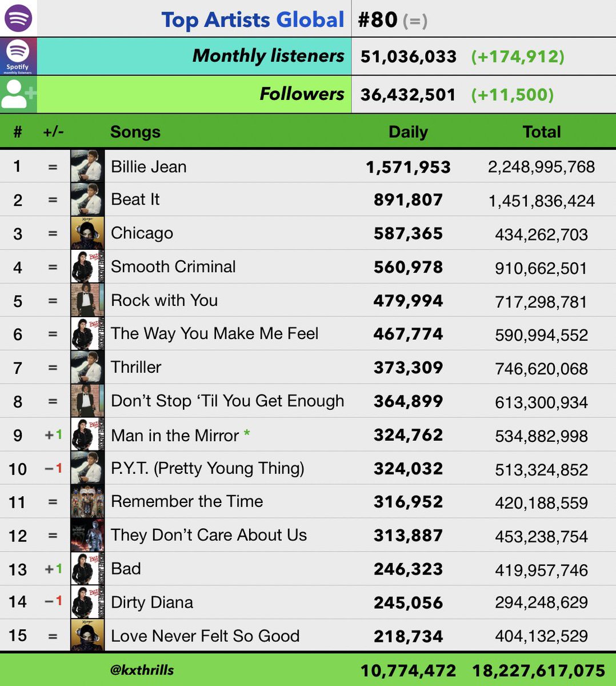
Task: Select Don't Stop 'Til You Get Enough title
Action: point(227,401)
